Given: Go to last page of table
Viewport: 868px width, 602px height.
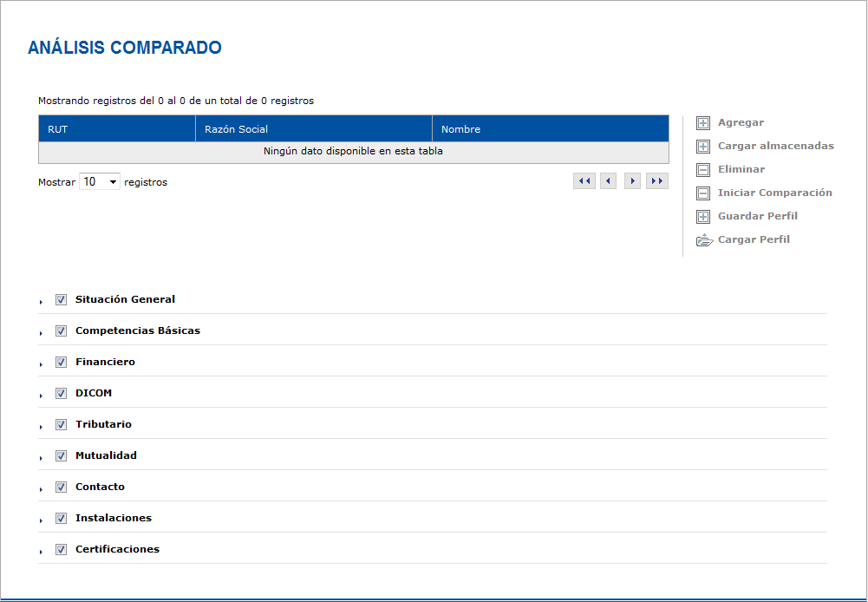Looking at the screenshot, I should click(657, 181).
